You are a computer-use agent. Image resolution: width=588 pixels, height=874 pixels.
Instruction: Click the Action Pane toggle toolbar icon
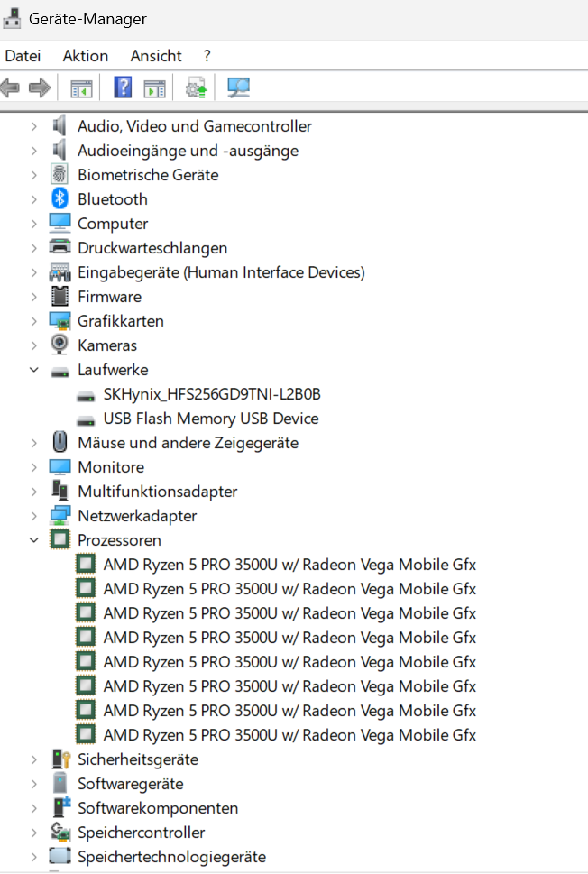(154, 88)
